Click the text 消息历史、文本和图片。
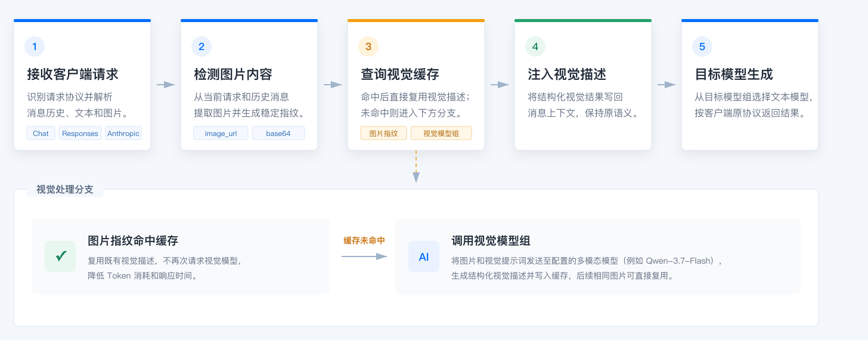 click(x=77, y=113)
